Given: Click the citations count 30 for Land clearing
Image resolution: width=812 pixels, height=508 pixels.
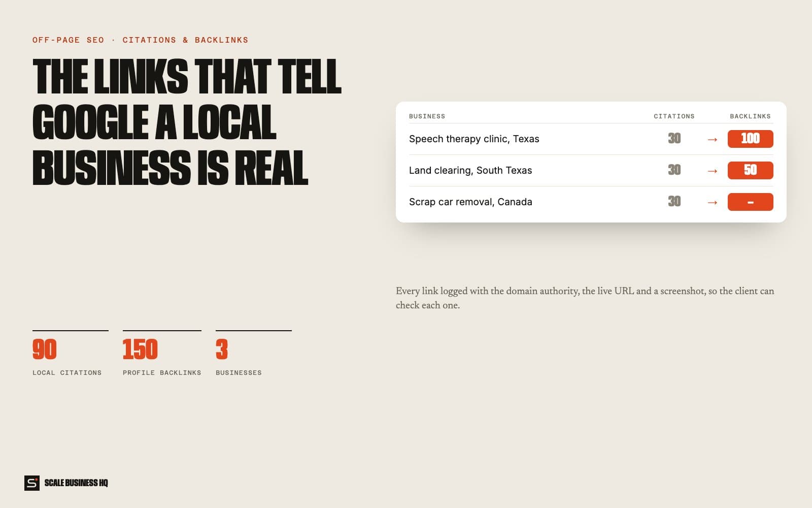Looking at the screenshot, I should [x=674, y=170].
